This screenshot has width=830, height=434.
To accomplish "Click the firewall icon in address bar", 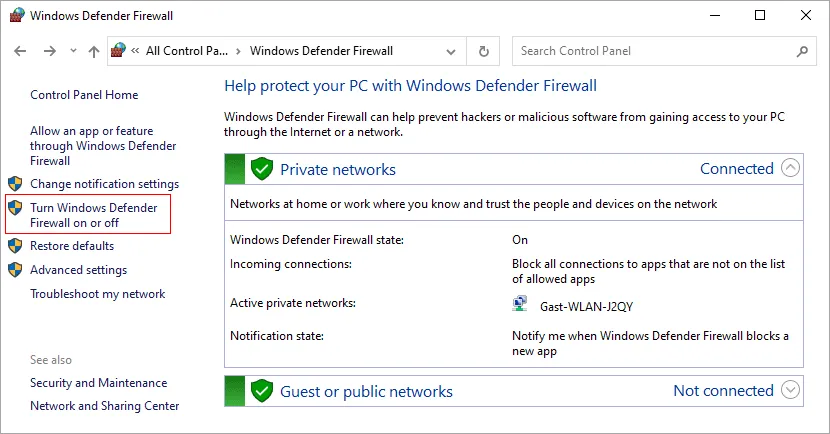I will [x=120, y=51].
